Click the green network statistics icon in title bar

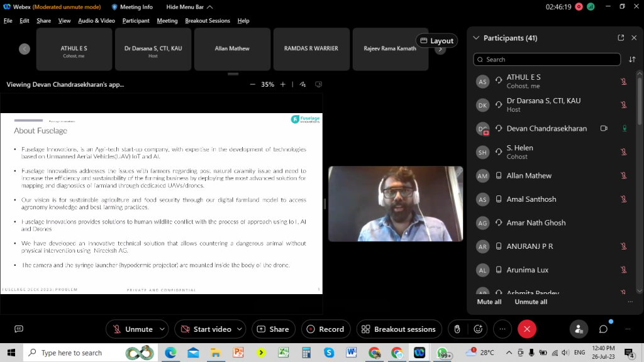click(x=591, y=6)
